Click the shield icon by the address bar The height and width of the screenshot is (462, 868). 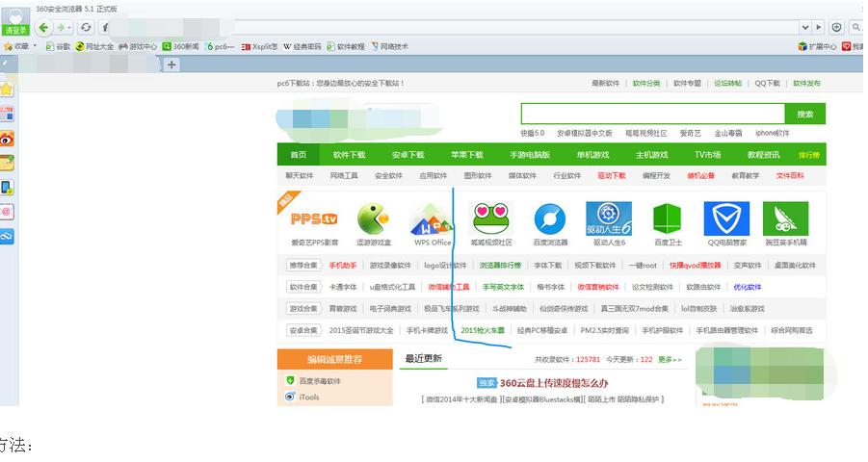coord(836,27)
